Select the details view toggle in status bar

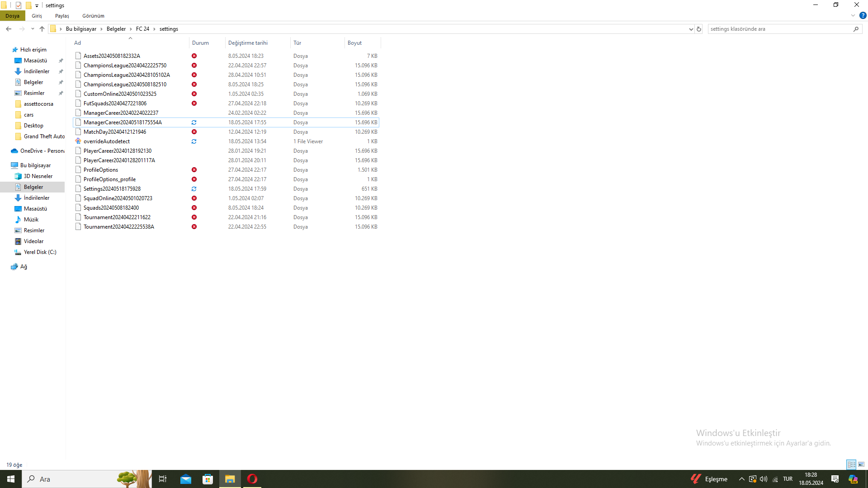pos(852,464)
